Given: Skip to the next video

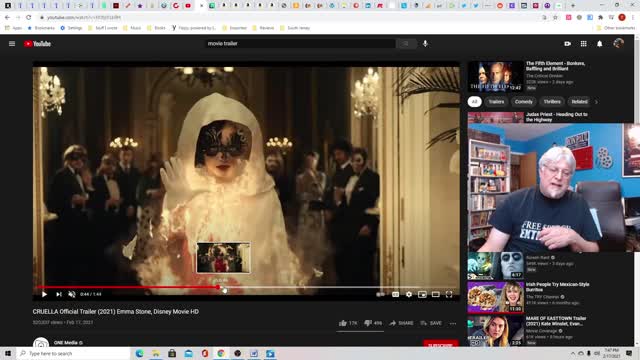Looking at the screenshot, I should pos(59,294).
